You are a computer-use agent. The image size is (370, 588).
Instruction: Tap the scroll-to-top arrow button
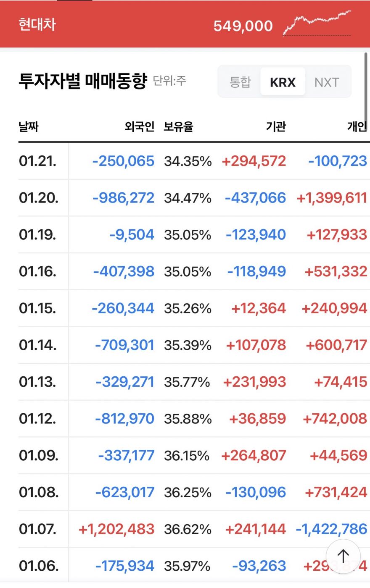pyautogui.click(x=343, y=556)
